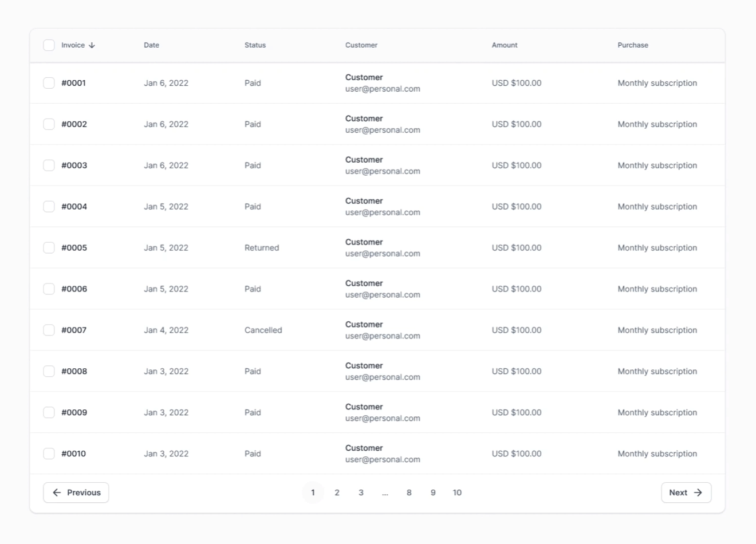Screen dimensions: 756x544
Task: Click the customer email in invoice #0006 row
Action: (x=383, y=295)
